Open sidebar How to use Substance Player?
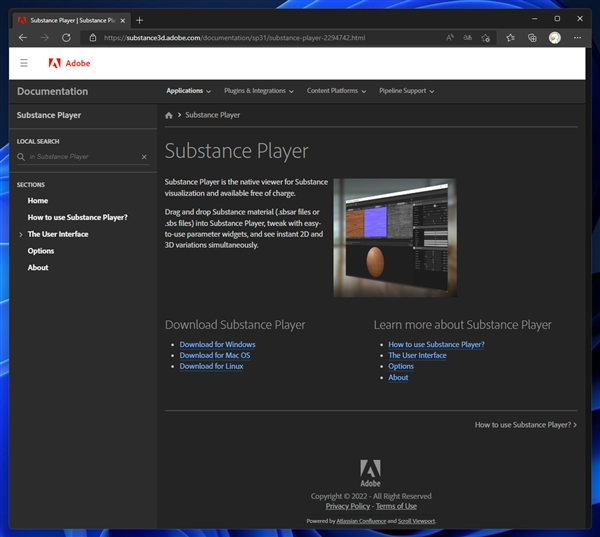The width and height of the screenshot is (600, 537). 77,217
